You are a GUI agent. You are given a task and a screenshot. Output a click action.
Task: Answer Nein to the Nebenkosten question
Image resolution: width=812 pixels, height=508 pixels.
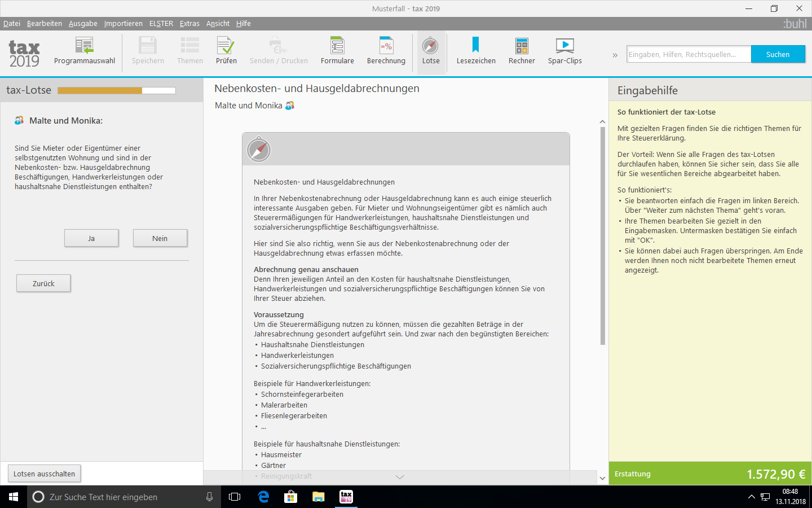pos(160,238)
